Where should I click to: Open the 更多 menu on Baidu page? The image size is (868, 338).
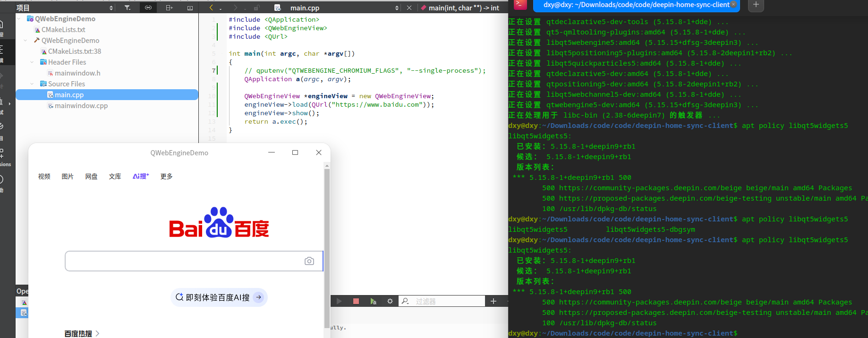[166, 176]
